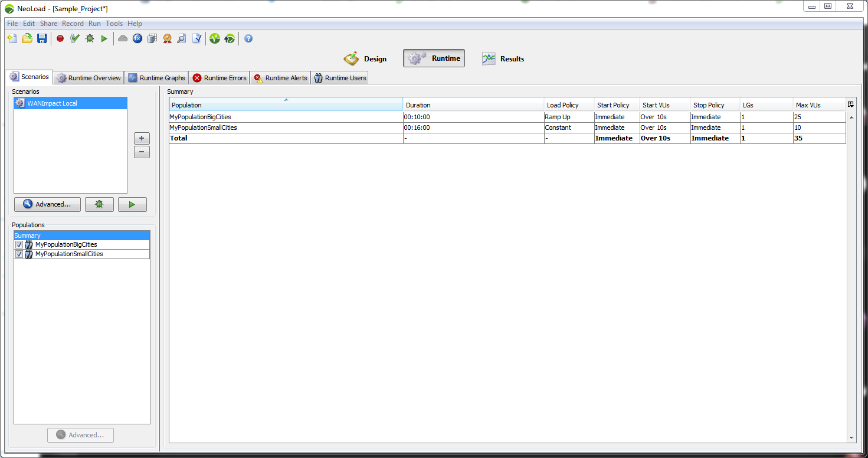Sort by the Load Policy column header
This screenshot has width=868, height=458.
click(569, 105)
